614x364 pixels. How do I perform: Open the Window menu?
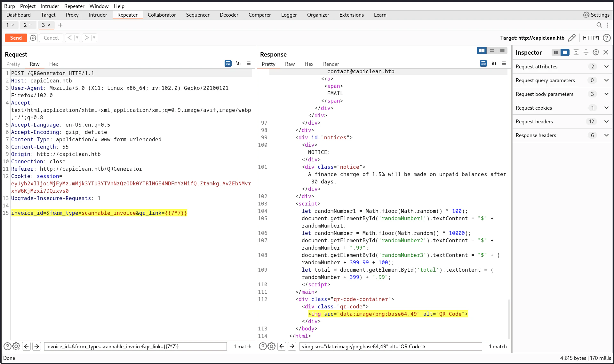(99, 6)
